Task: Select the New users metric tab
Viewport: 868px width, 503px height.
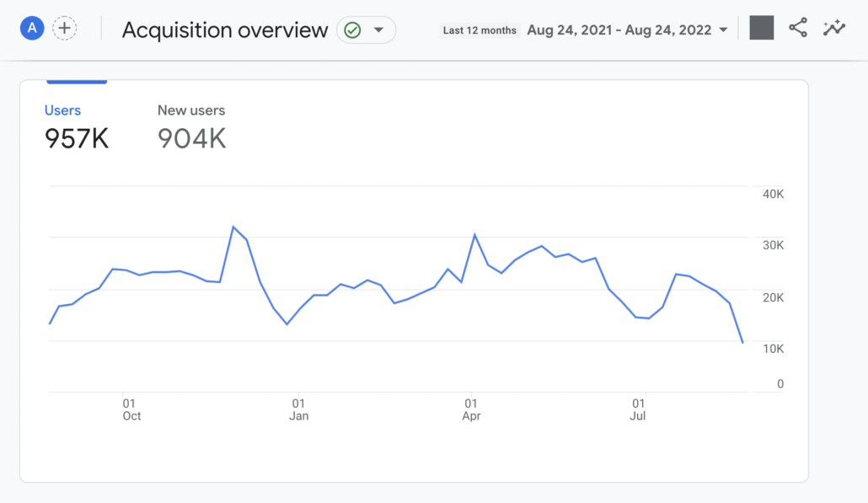Action: [x=191, y=110]
